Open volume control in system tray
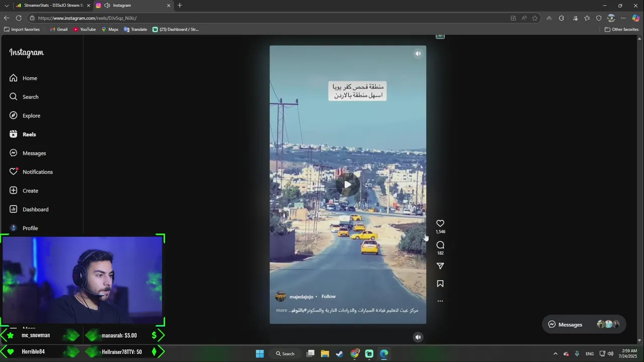 point(610,353)
